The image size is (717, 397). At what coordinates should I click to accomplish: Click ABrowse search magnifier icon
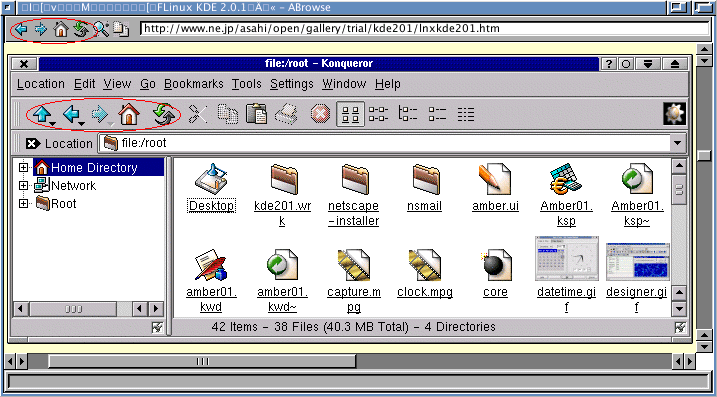point(101,30)
